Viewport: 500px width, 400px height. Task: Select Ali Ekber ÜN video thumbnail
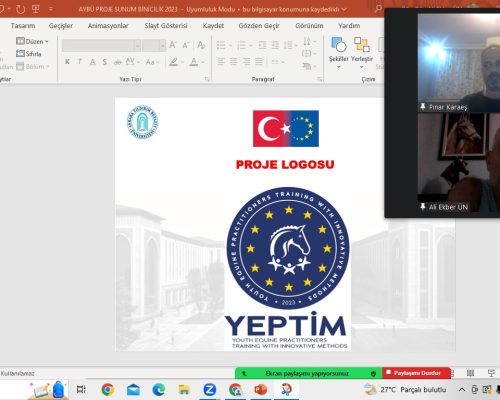point(459,163)
